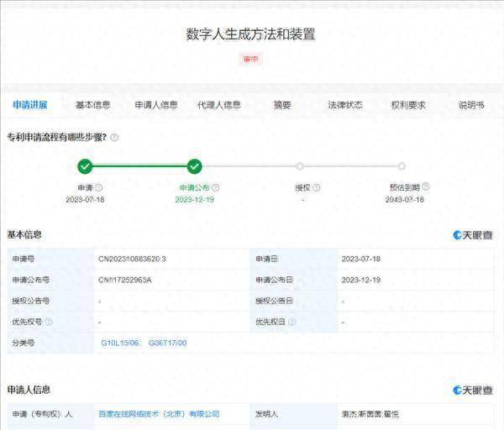Click help icon beside 专利申请流程有哪些步骤
This screenshot has width=504, height=430.
click(114, 138)
